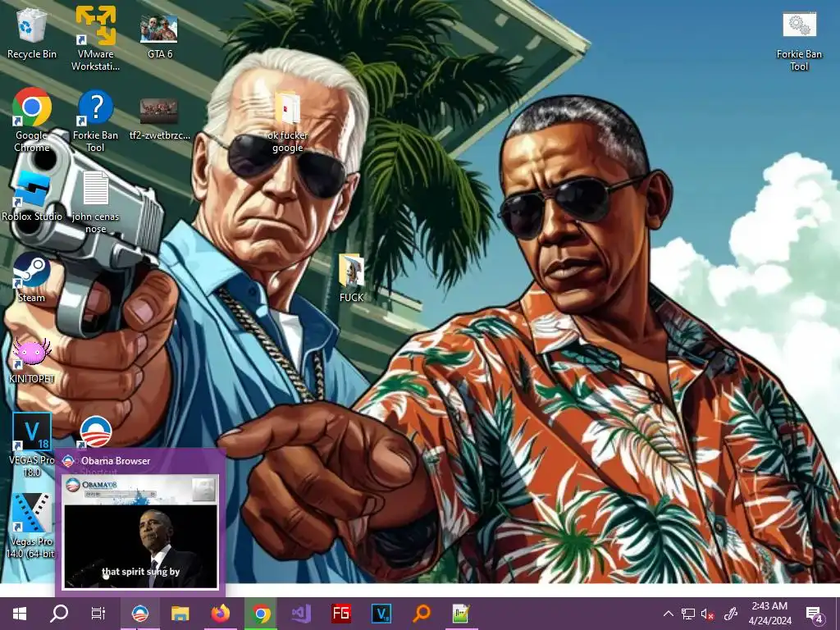Viewport: 840px width, 630px height.
Task: Open the clock showing 2:43 AM
Action: tap(769, 614)
